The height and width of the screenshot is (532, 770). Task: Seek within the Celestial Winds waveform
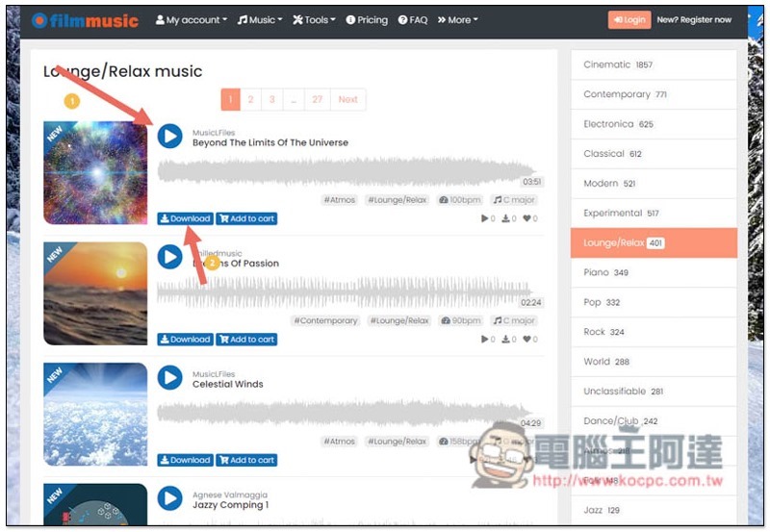click(x=345, y=413)
